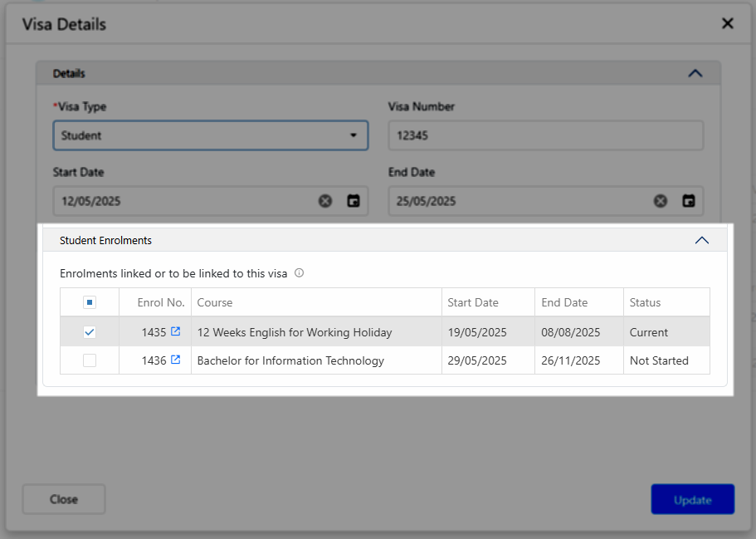Open the Start Date calendar picker
Screen dimensions: 756x539
tap(354, 201)
